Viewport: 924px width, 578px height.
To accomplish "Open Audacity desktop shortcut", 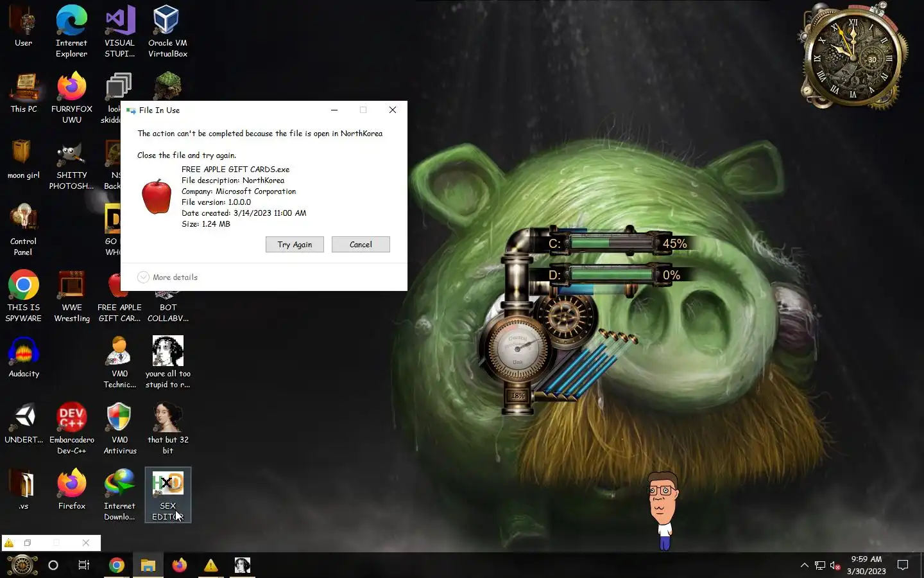I will tap(24, 358).
